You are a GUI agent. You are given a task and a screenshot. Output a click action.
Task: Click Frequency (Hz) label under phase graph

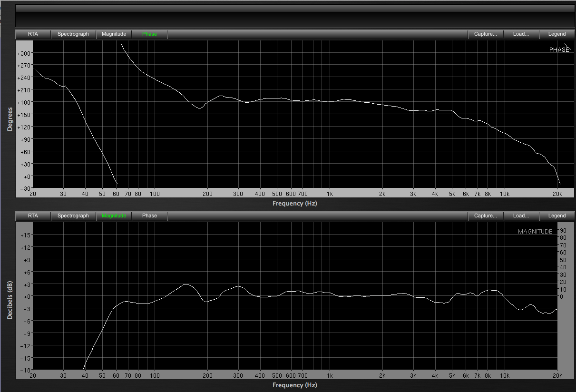coord(295,203)
